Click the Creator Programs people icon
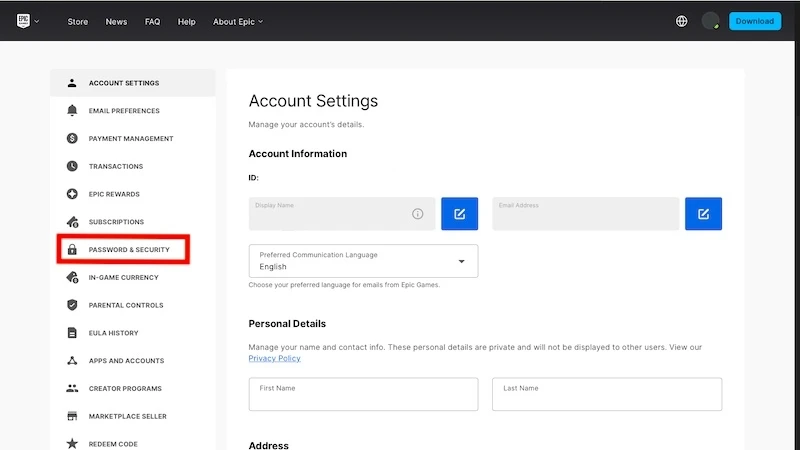The height and width of the screenshot is (450, 800). click(72, 388)
